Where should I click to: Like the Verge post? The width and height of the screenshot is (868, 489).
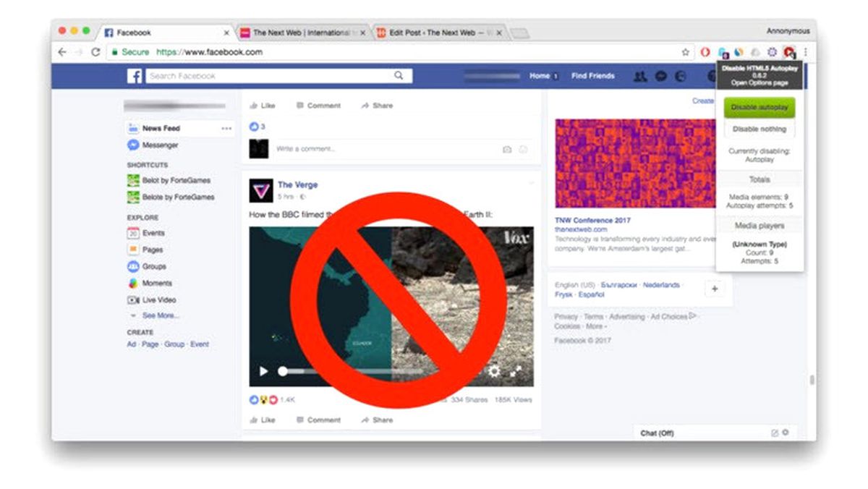click(x=263, y=420)
